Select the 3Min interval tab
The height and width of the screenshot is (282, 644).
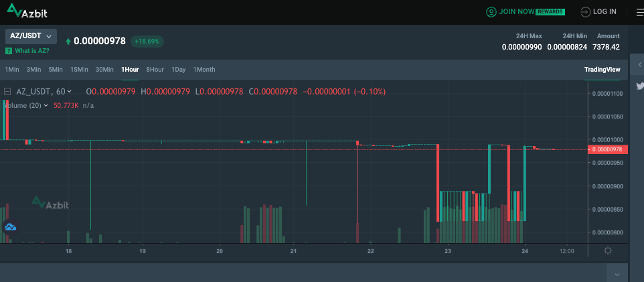pos(33,70)
